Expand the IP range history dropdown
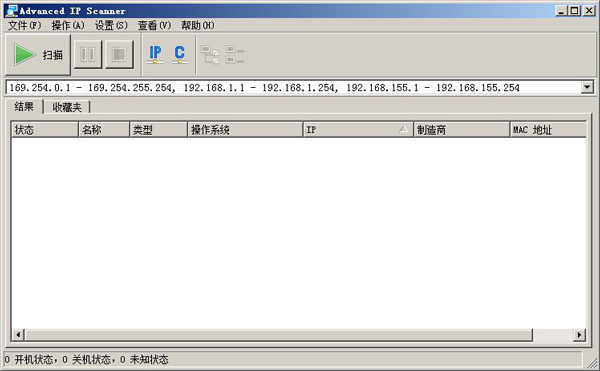The height and width of the screenshot is (371, 600). [587, 88]
